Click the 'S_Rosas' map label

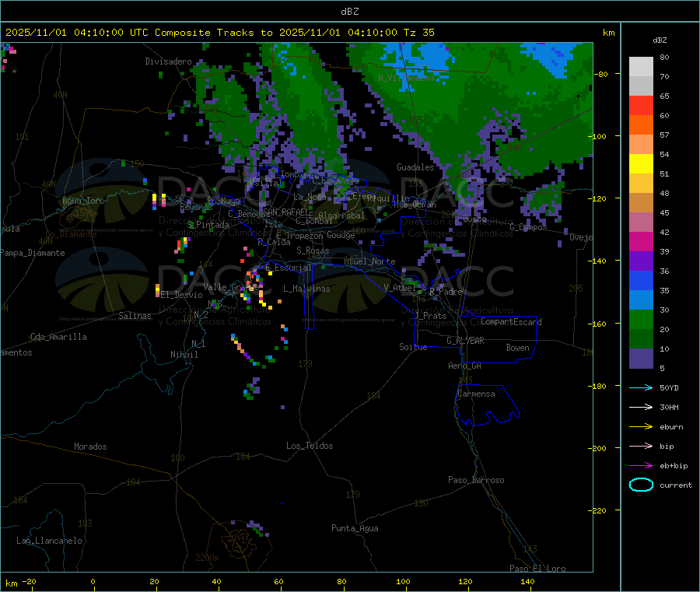(x=313, y=250)
